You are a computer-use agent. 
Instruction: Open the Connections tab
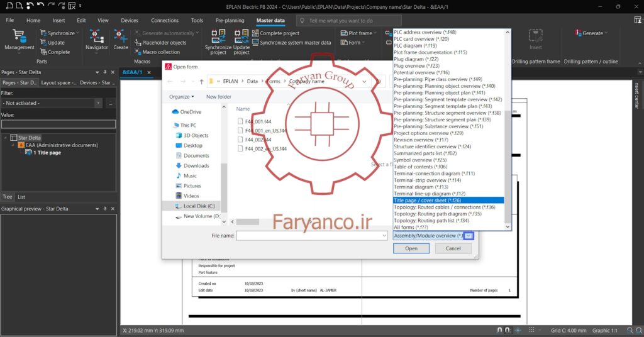pos(165,20)
